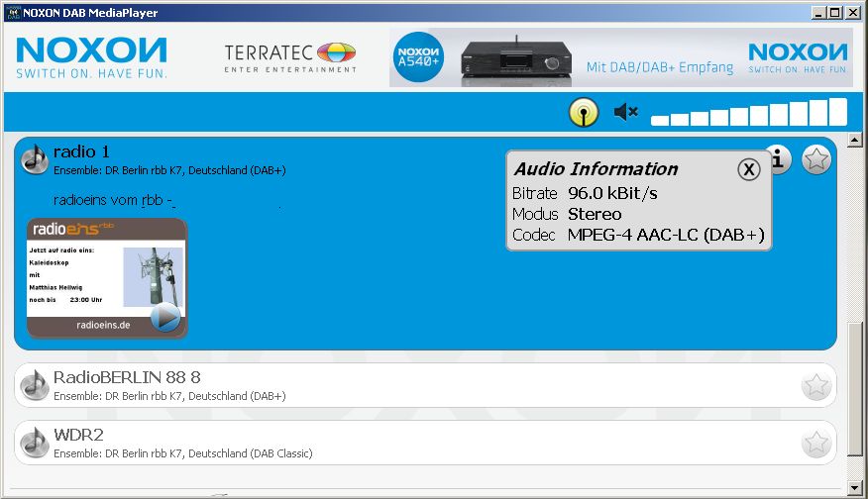Maximize the NOXON DAB MediaPlayer window
868x499 pixels.
(835, 12)
